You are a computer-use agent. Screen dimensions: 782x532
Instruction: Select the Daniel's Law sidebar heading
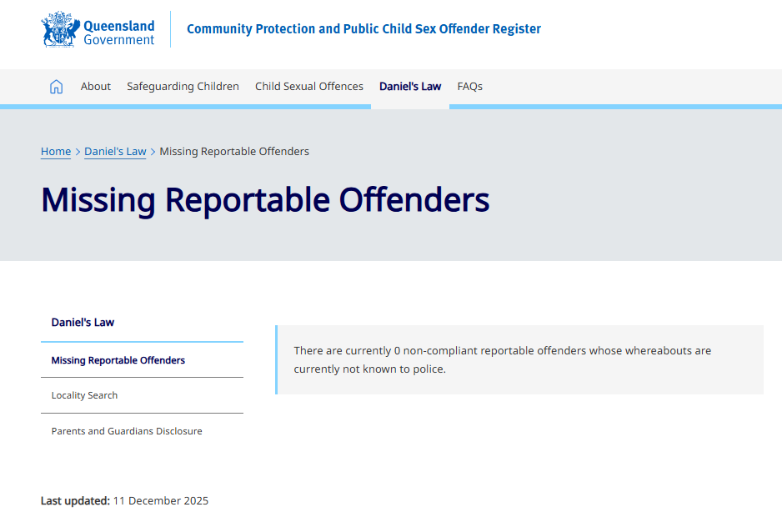tap(83, 322)
